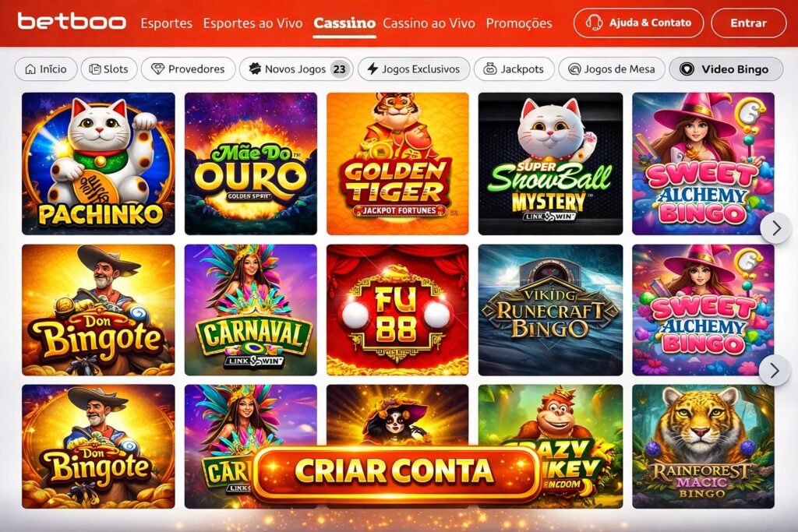Click the house icon on Início

30,69
